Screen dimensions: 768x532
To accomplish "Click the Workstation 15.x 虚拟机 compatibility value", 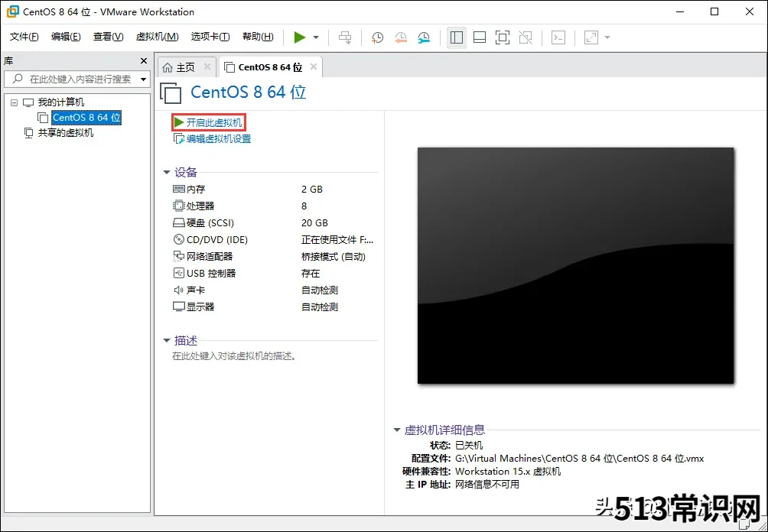I will click(508, 472).
